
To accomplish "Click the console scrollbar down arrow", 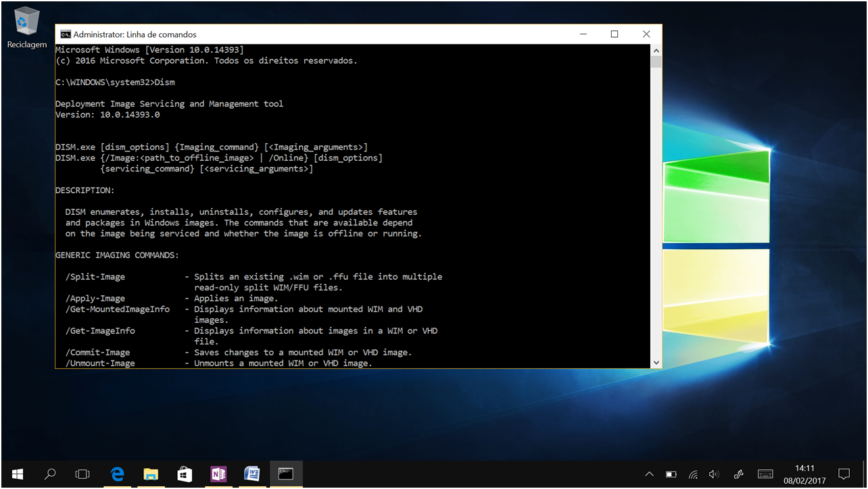I will 656,363.
